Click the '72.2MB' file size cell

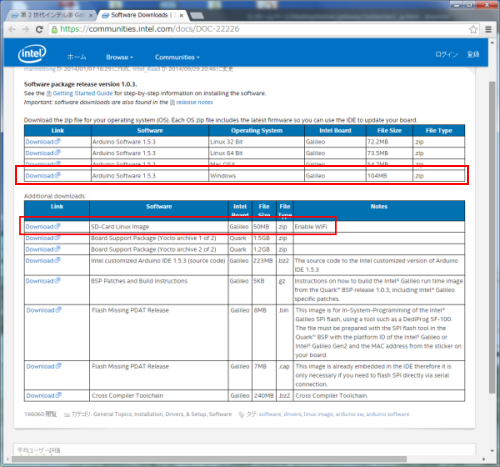pyautogui.click(x=389, y=142)
